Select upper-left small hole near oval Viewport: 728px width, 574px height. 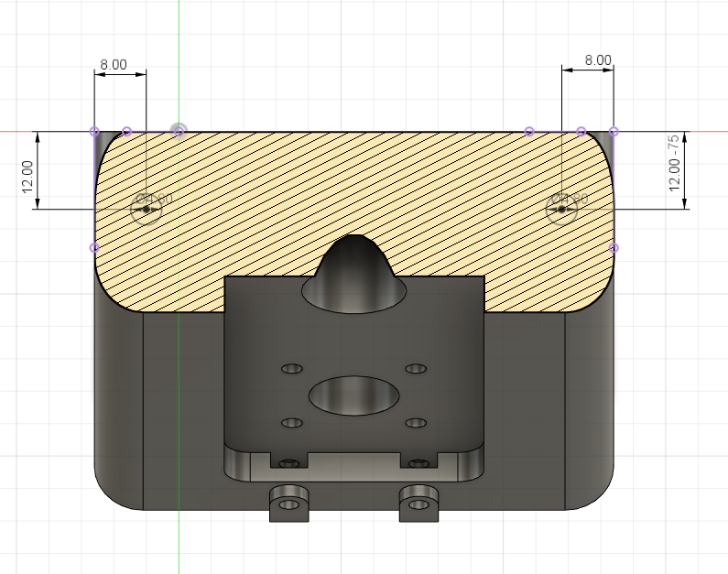click(x=292, y=369)
